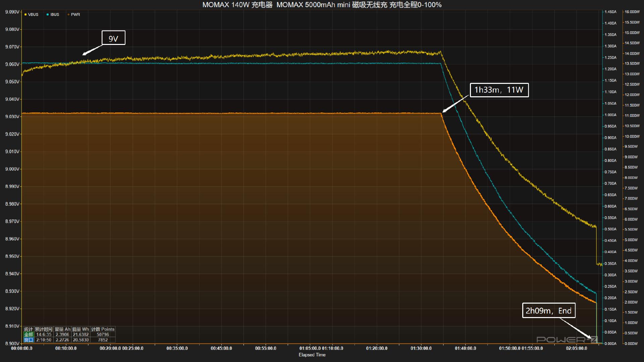Click the cyan IBUS legend color square
The height and width of the screenshot is (362, 644).
[x=48, y=15]
